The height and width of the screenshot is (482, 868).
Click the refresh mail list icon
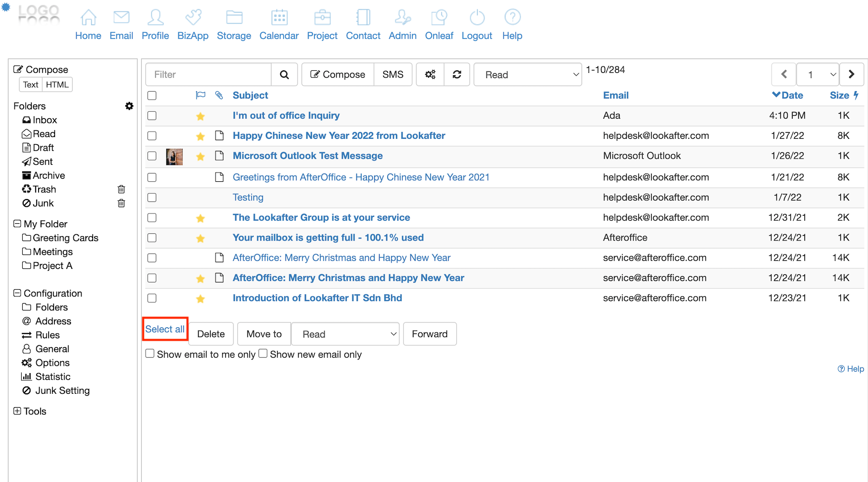[x=457, y=75]
